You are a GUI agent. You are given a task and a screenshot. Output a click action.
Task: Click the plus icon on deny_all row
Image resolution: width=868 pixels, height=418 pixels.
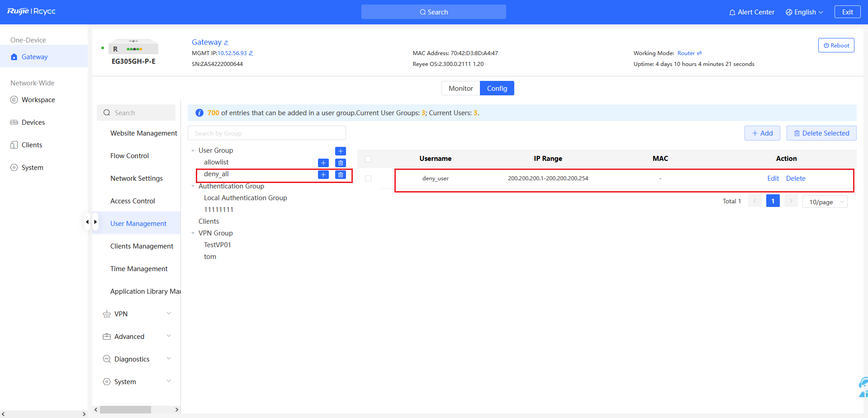tap(323, 174)
